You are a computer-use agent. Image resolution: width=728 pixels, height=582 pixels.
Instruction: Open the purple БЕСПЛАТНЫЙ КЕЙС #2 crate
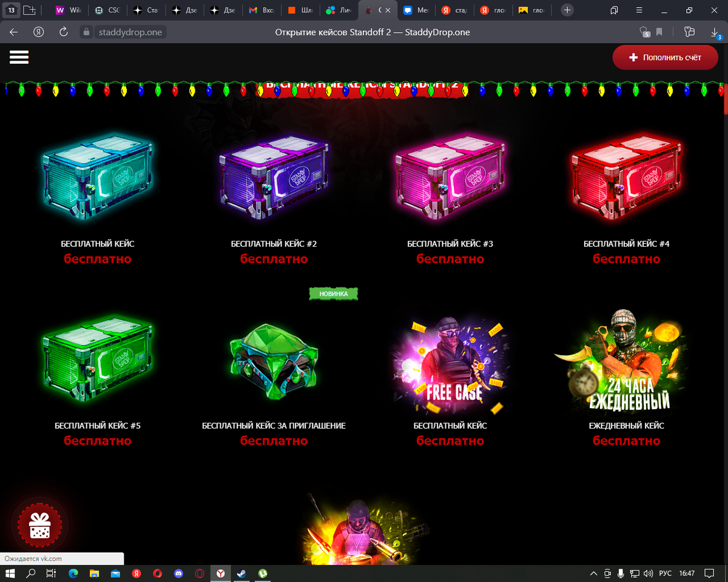pos(274,177)
